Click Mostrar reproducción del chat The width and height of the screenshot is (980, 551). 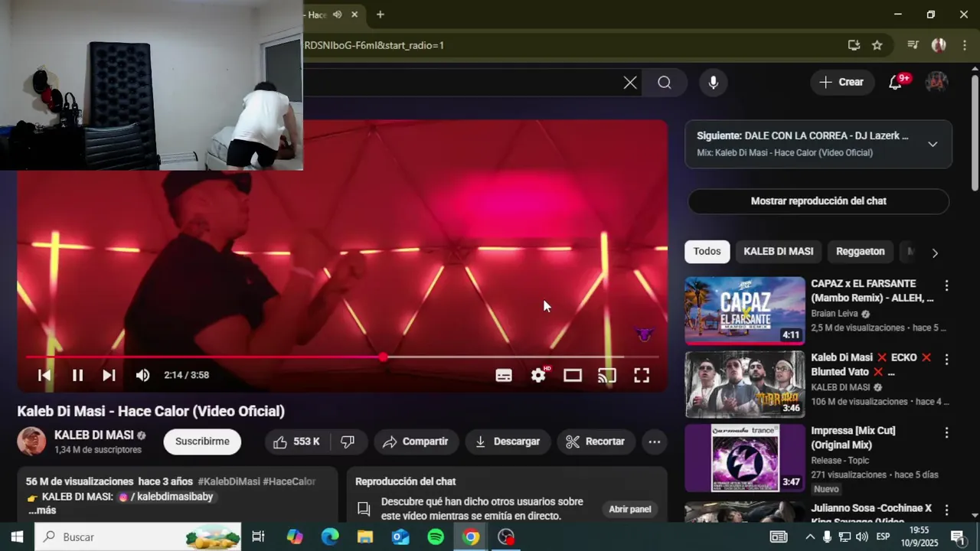[818, 201]
